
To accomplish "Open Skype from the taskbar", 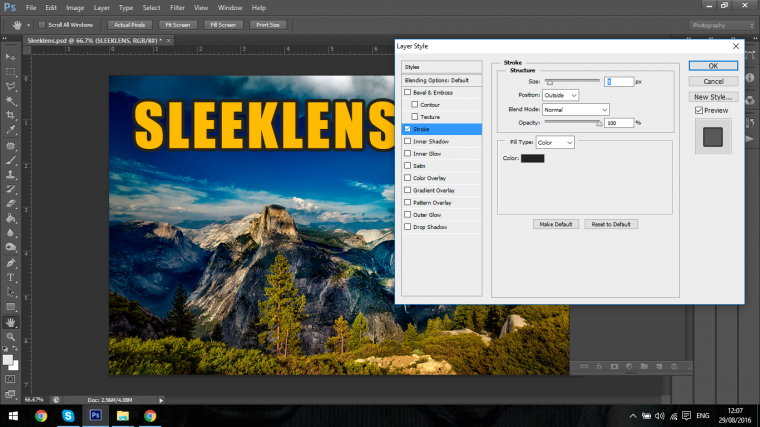I will pyautogui.click(x=68, y=416).
